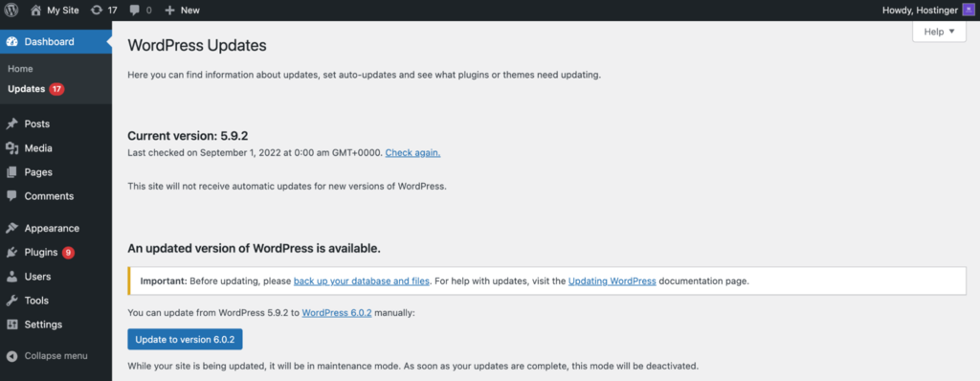Click the Appearance paintbrush icon
Screen dimensions: 980x381
[x=11, y=229]
